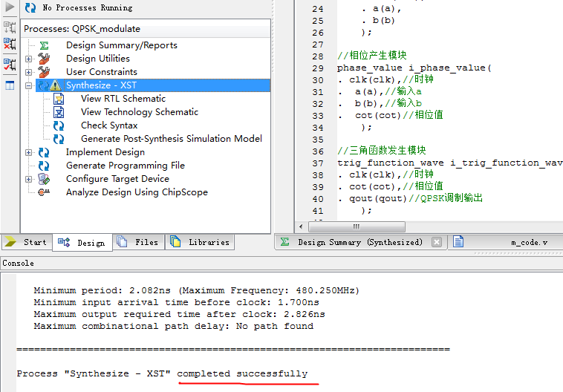Click the Maximum combinational path delay line
The height and width of the screenshot is (392, 563).
pyautogui.click(x=173, y=327)
